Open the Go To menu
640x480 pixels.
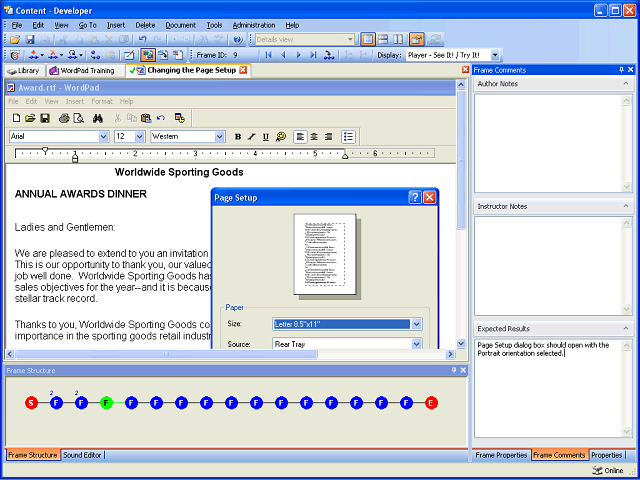[x=87, y=25]
